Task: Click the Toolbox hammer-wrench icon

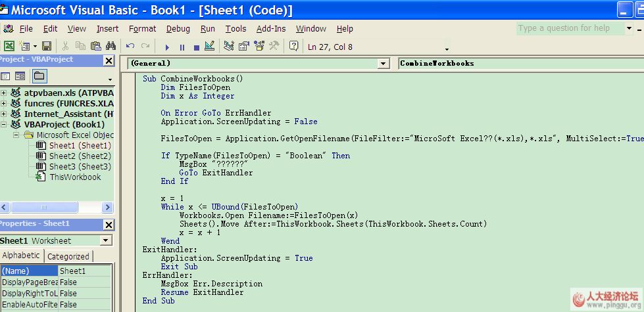Action: pyautogui.click(x=274, y=46)
